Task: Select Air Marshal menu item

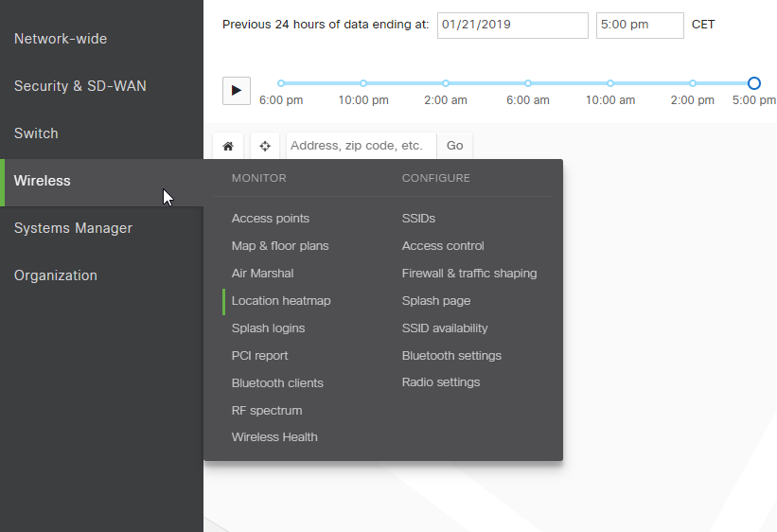Action: tap(262, 274)
